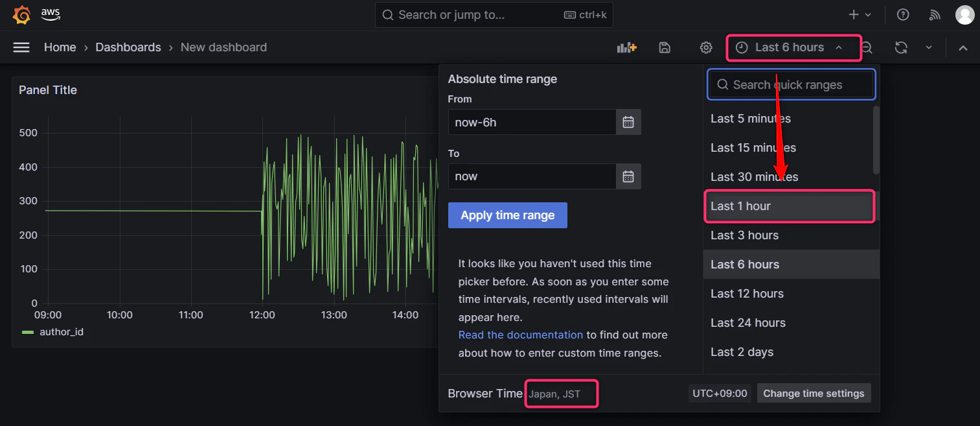Screen dimensions: 980x426
Task: Click the New dashboard breadcrumb text
Action: coord(223,47)
